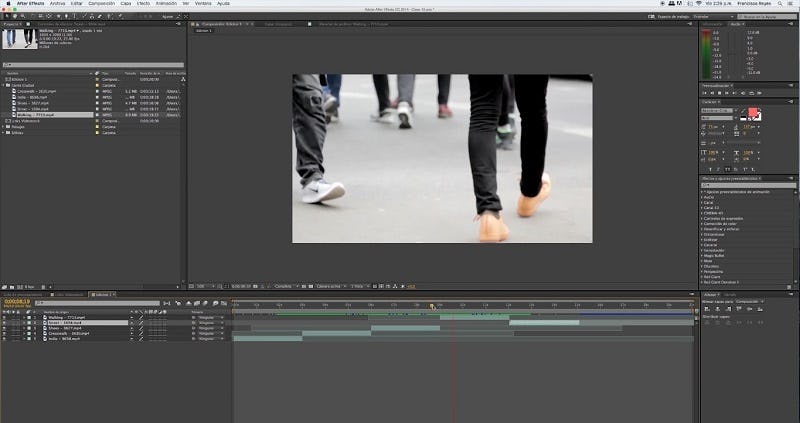
Task: Align layers to left edge
Action: 707,309
